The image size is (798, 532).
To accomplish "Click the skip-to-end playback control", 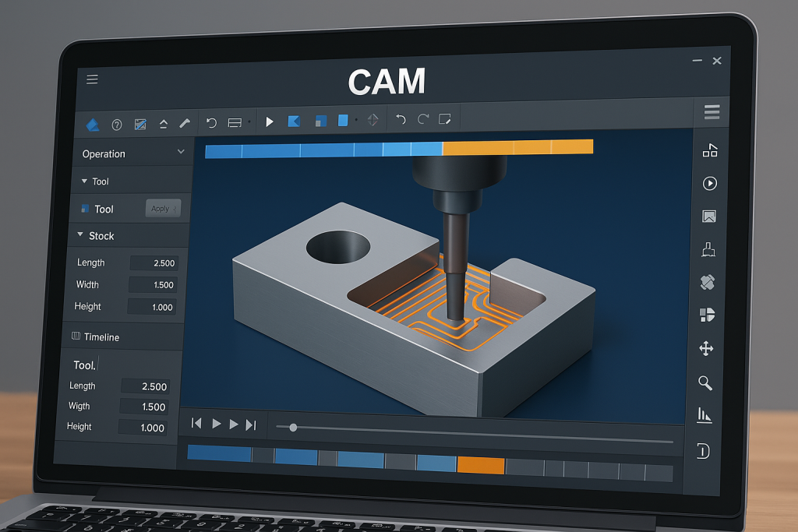I will click(x=251, y=424).
